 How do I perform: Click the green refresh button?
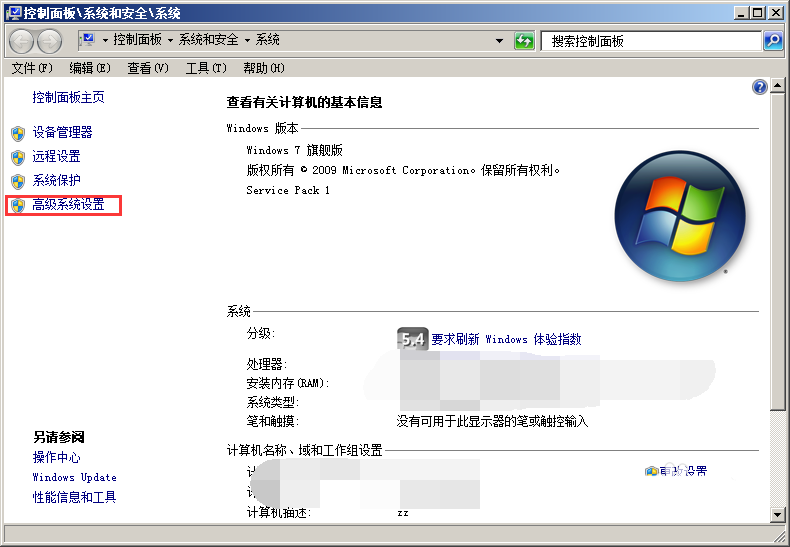click(x=524, y=41)
